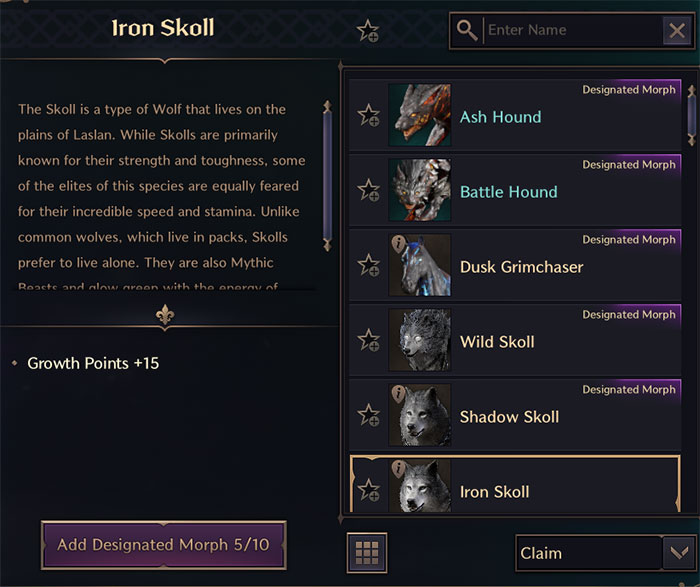Open the grid view icon button
The image size is (700, 587).
pyautogui.click(x=367, y=553)
